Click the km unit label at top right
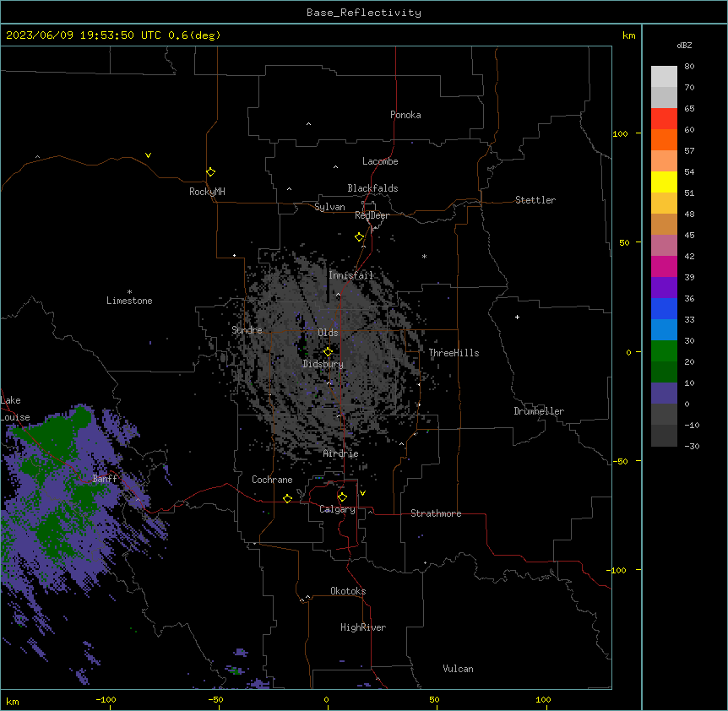The width and height of the screenshot is (728, 711). click(x=629, y=35)
